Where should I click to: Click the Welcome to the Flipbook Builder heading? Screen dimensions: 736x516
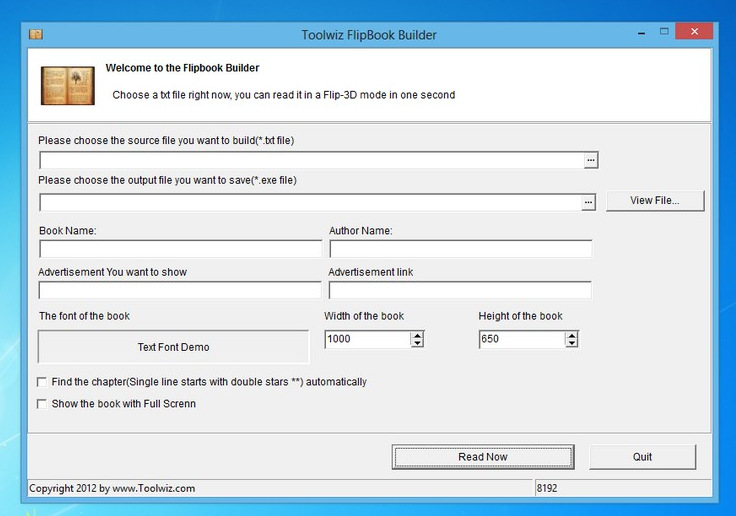tap(182, 68)
